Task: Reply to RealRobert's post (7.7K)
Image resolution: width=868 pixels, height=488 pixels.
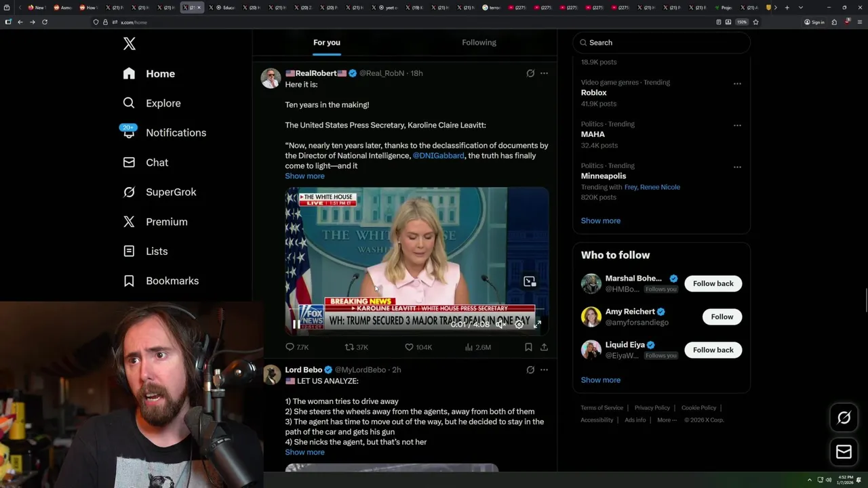Action: [x=297, y=347]
